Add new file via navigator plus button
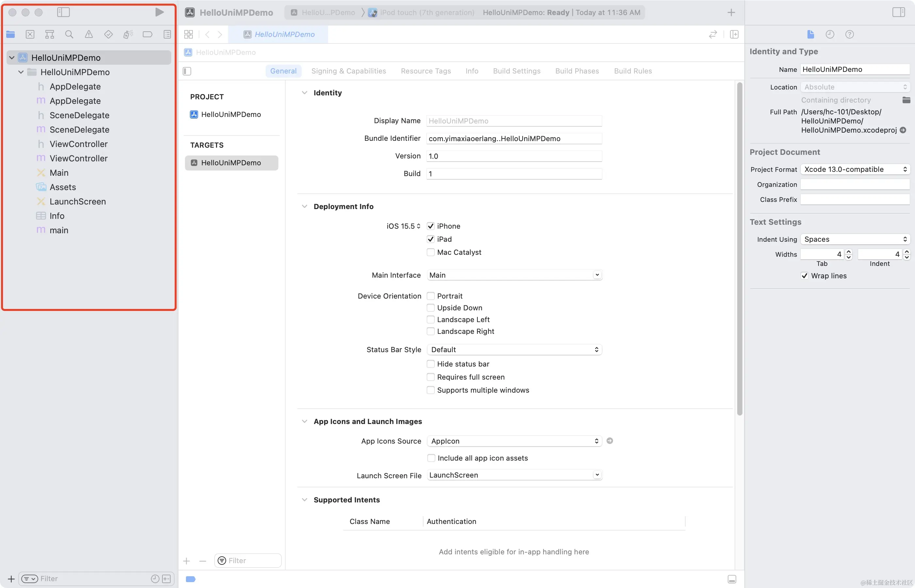The image size is (915, 588). [x=11, y=579]
